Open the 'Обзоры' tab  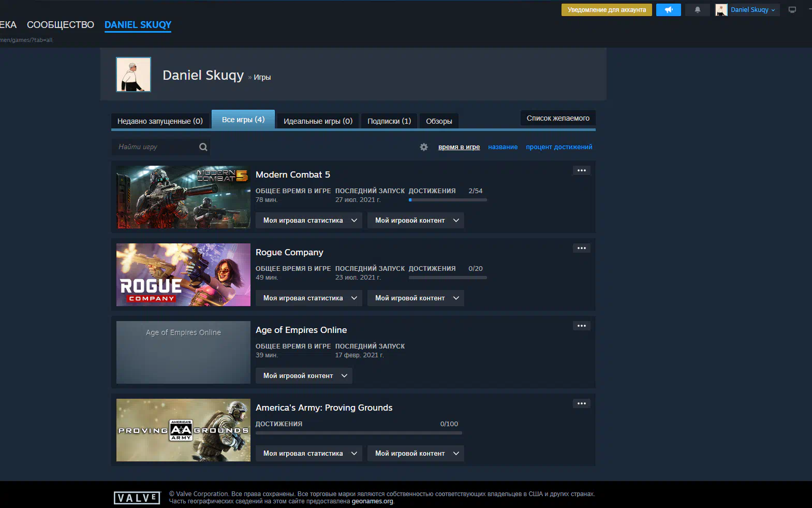coord(439,121)
